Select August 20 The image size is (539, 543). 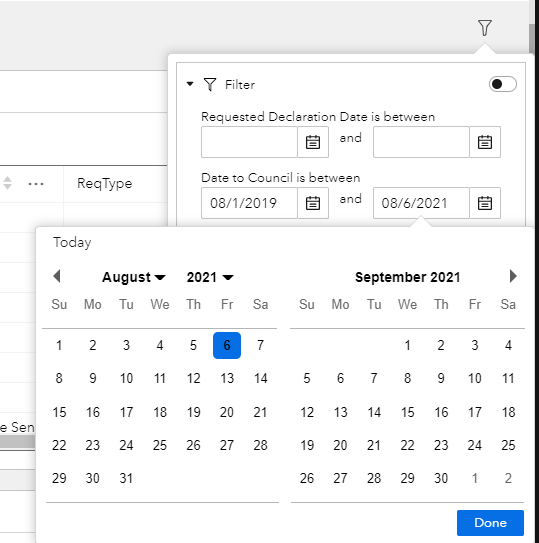pyautogui.click(x=227, y=412)
